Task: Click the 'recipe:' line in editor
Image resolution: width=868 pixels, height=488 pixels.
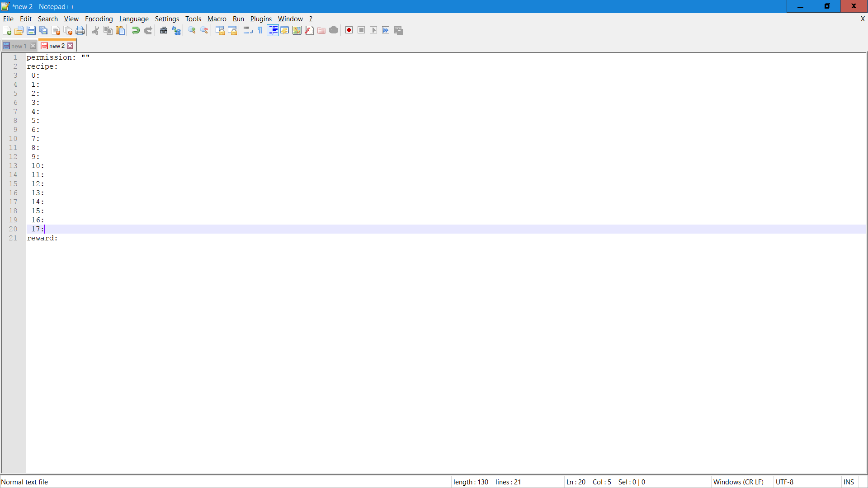Action: click(x=42, y=66)
